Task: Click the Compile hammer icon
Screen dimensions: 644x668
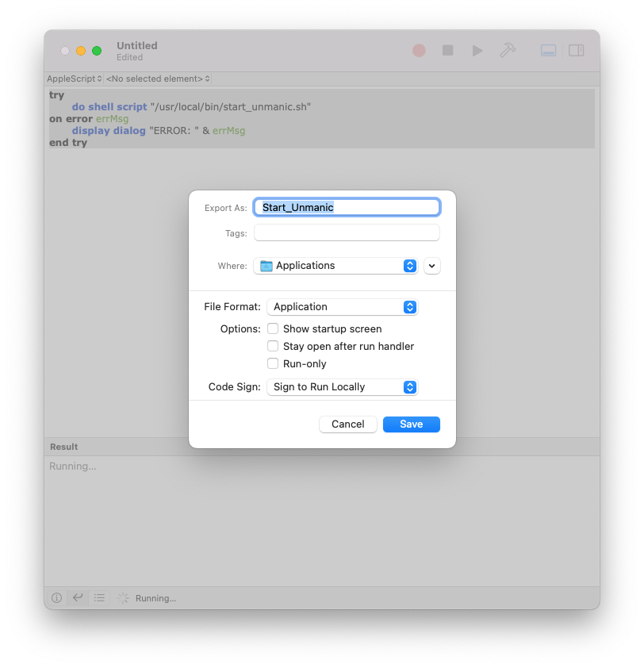Action: [x=508, y=50]
